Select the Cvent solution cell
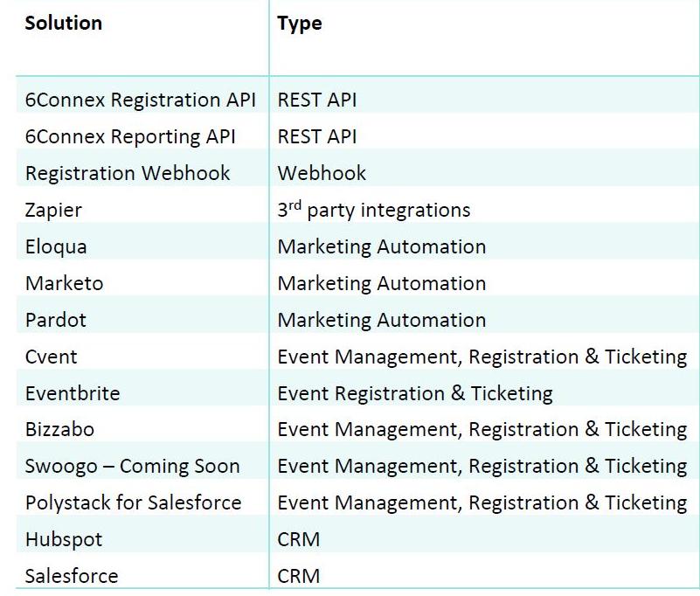Image resolution: width=700 pixels, height=596 pixels. tap(51, 357)
